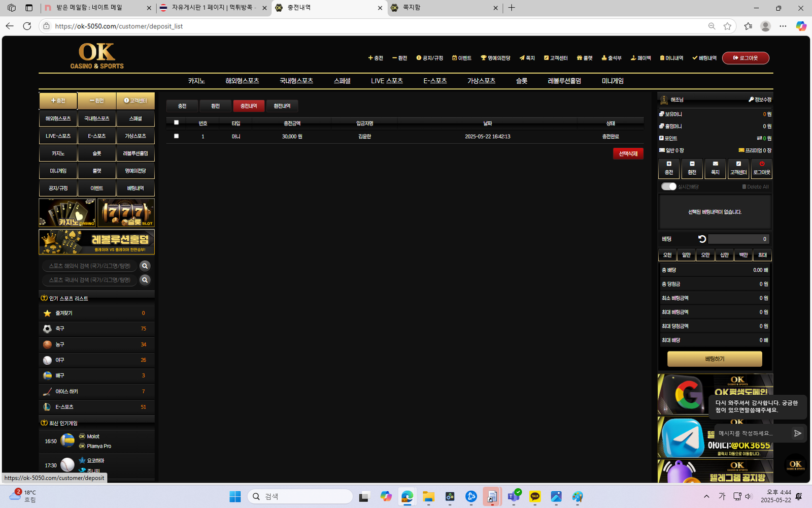Expand the hidden system tray icons chevron
Image resolution: width=812 pixels, height=508 pixels.
[x=706, y=496]
